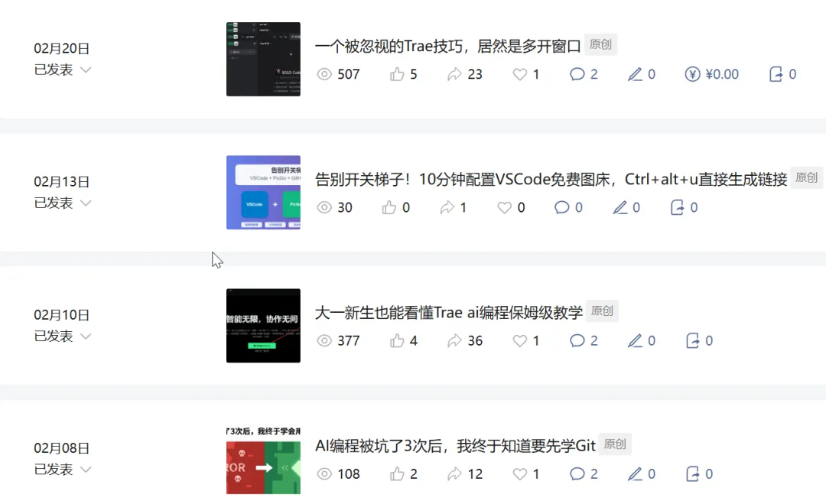
Task: Click the forward-document icon on the 02月13日 article
Action: click(677, 207)
